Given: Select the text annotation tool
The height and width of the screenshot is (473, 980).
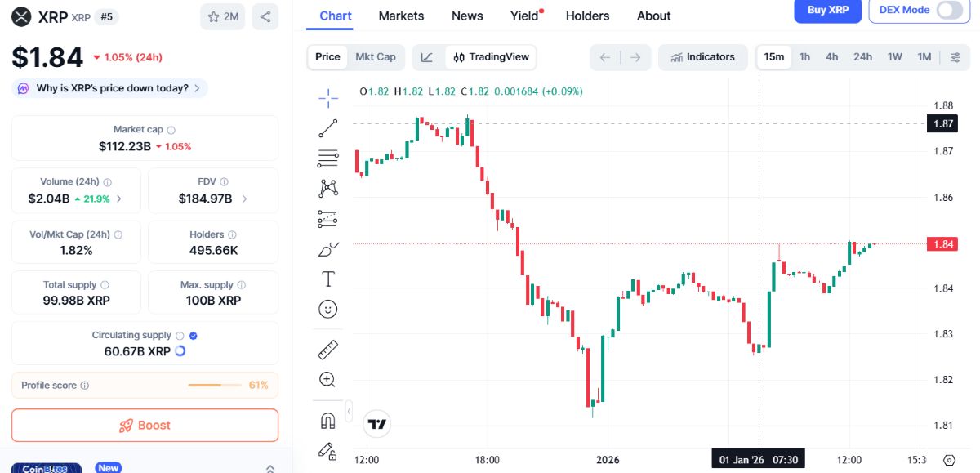Looking at the screenshot, I should point(327,279).
